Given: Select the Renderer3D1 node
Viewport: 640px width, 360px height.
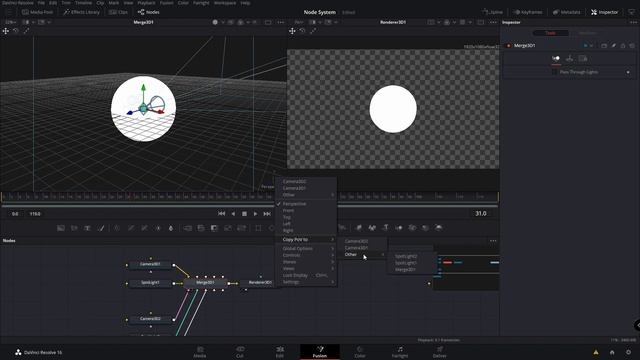Looking at the screenshot, I should (x=259, y=282).
